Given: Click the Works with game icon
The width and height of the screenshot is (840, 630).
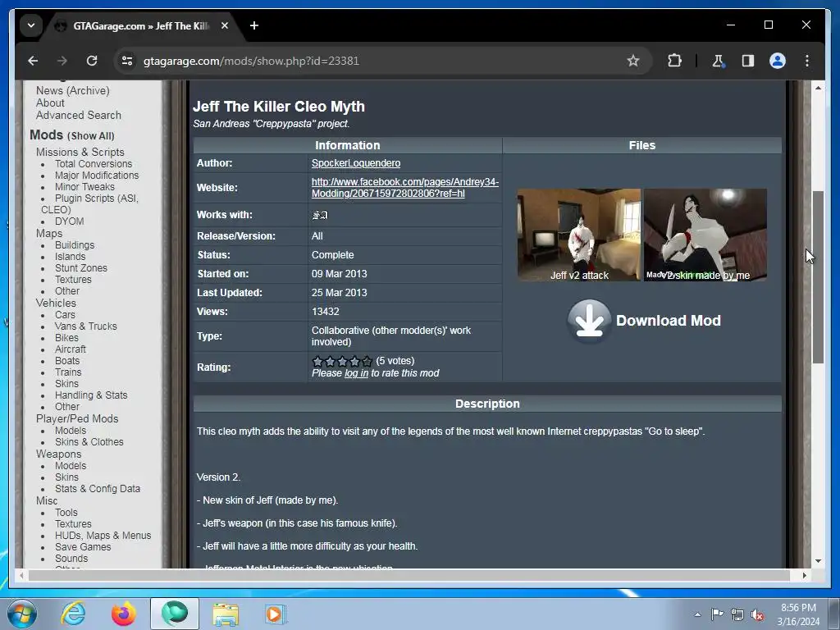Looking at the screenshot, I should pos(320,215).
